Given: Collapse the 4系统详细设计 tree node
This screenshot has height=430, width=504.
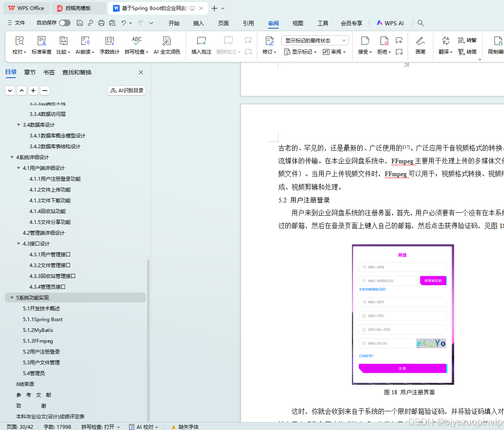Looking at the screenshot, I should 12,157.
